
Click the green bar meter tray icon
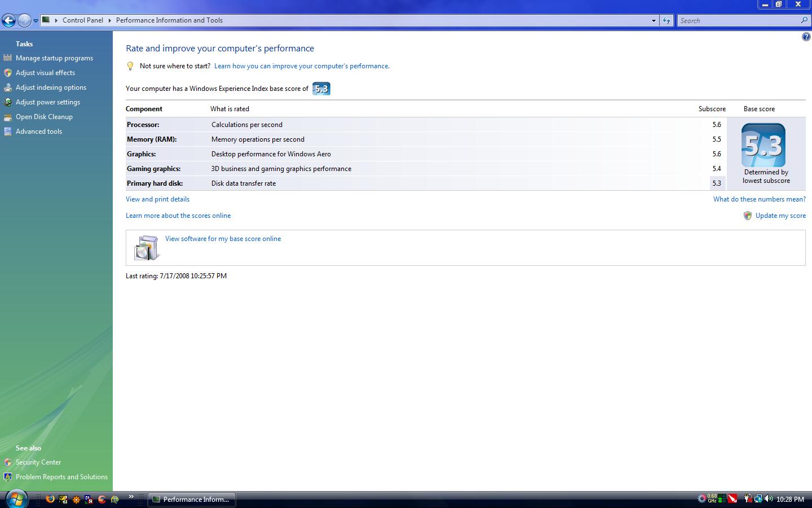point(722,499)
